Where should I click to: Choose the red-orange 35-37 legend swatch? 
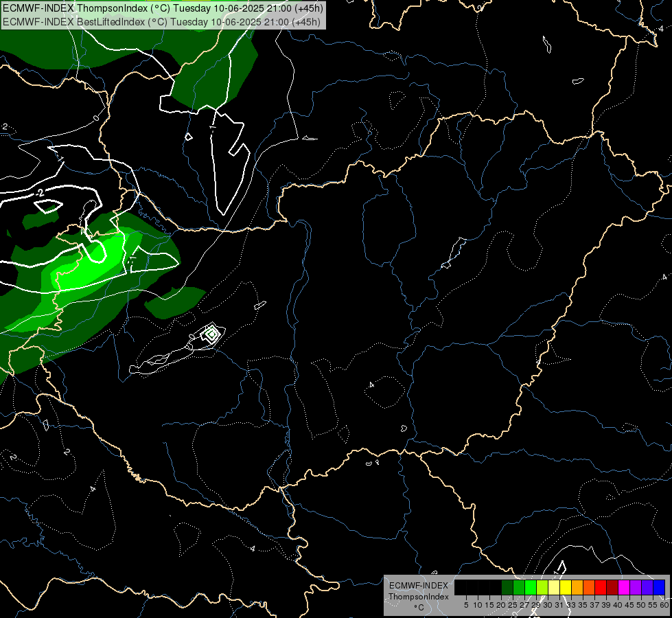point(589,587)
